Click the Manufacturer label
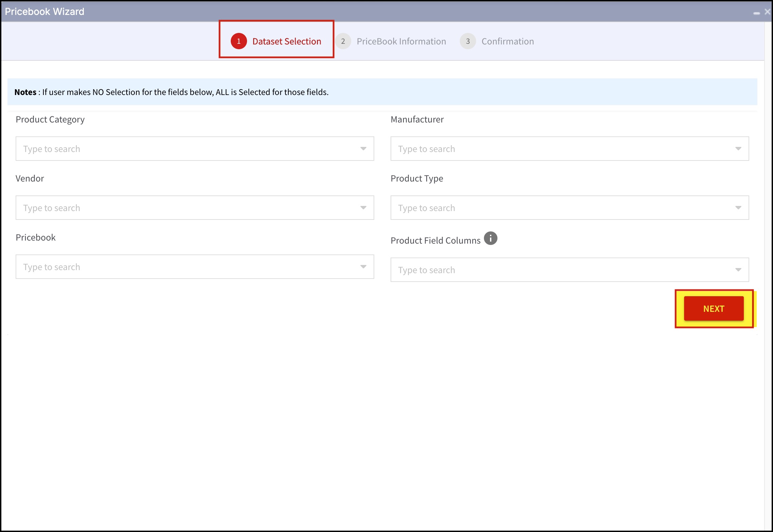773x532 pixels. 417,119
